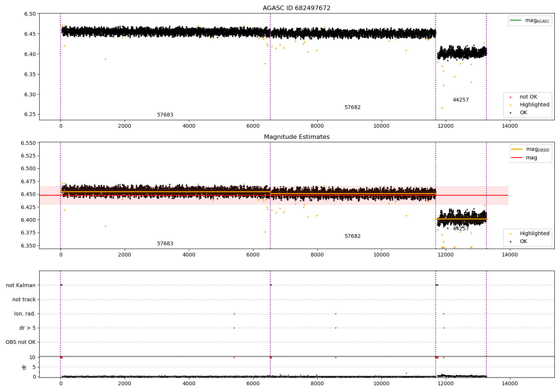This screenshot has width=560, height=392.
Task: Click the not track row label
Action: coord(24,300)
